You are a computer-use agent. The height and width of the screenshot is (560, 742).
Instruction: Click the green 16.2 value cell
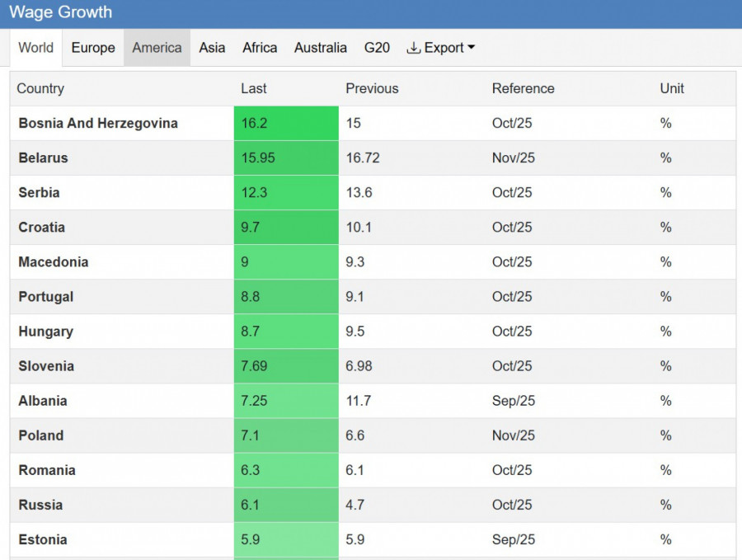coord(285,124)
